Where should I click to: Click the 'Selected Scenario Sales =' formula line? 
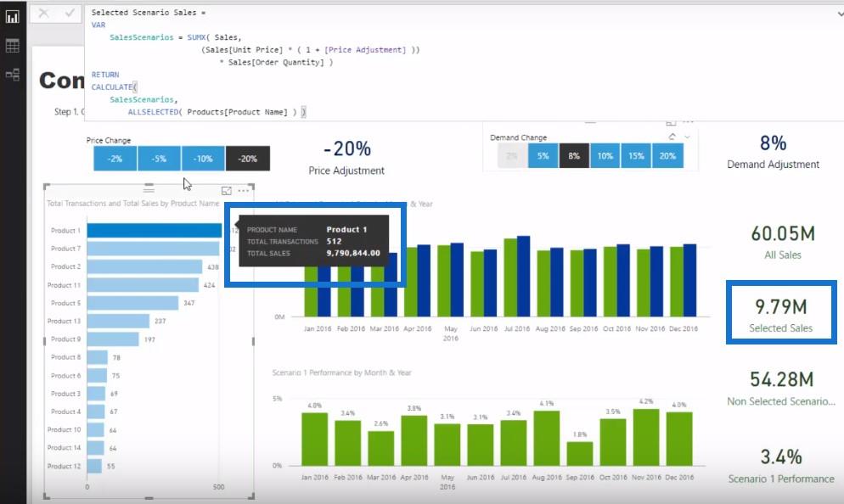click(148, 13)
